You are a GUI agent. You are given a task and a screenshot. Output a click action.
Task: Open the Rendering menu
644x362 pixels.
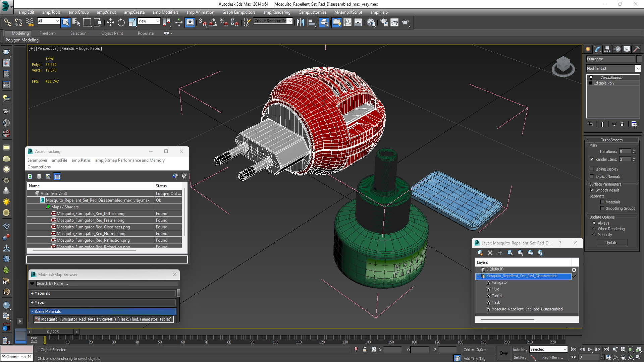tap(277, 12)
